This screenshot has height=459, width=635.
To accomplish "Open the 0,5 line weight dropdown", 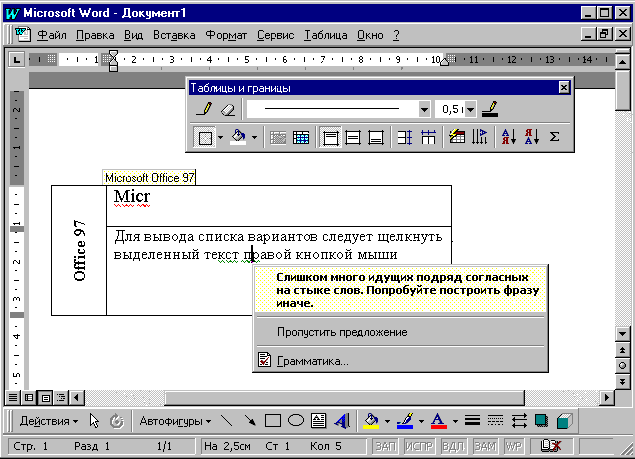I will coord(470,109).
